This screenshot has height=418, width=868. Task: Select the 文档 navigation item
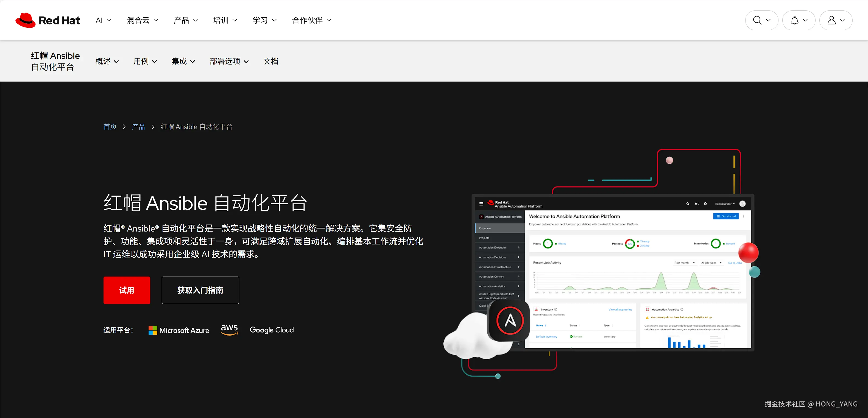[270, 61]
